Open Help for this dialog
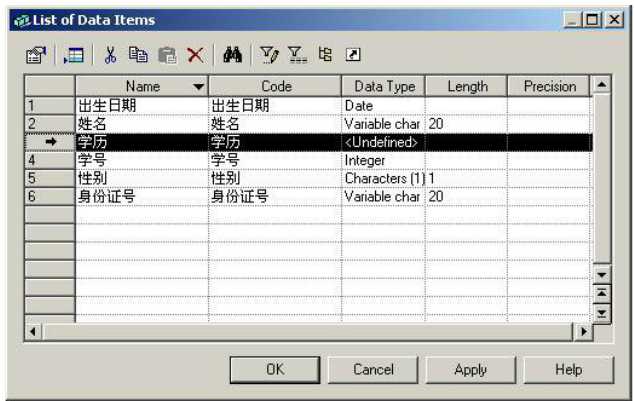Image resolution: width=634 pixels, height=401 pixels. point(568,369)
